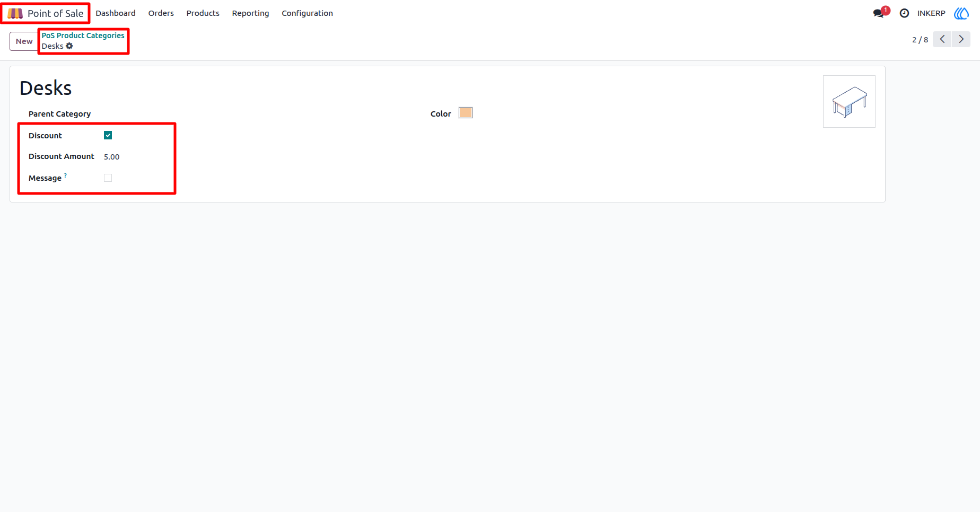Viewport: 980px width, 512px height.
Task: Click the New button
Action: pos(24,41)
